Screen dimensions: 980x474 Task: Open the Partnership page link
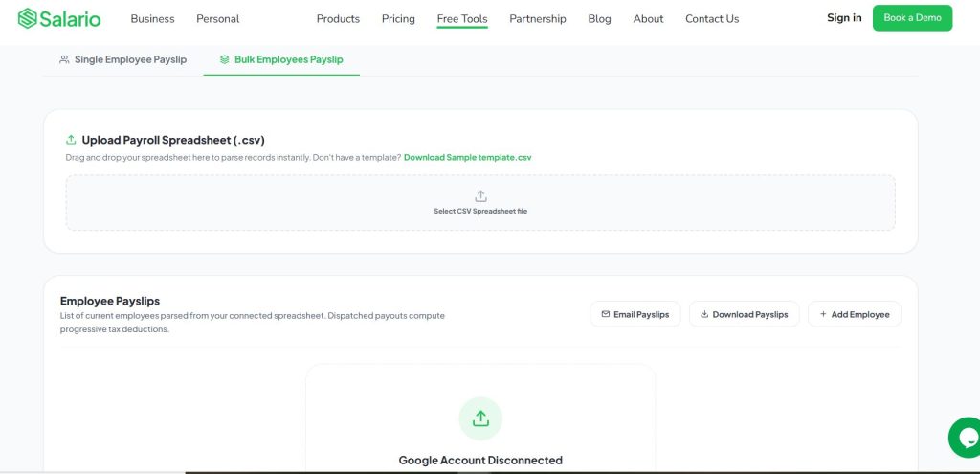538,19
